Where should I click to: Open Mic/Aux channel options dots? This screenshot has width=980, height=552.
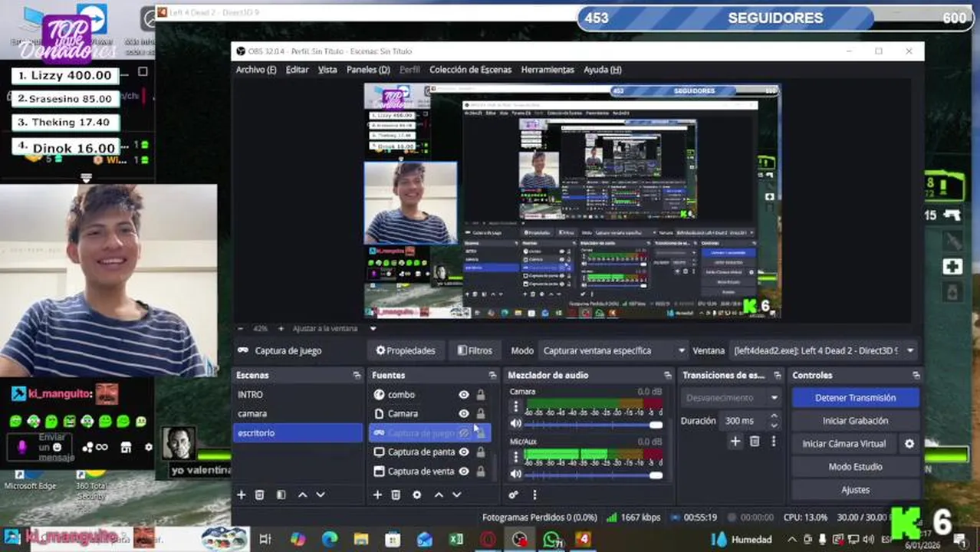point(516,457)
